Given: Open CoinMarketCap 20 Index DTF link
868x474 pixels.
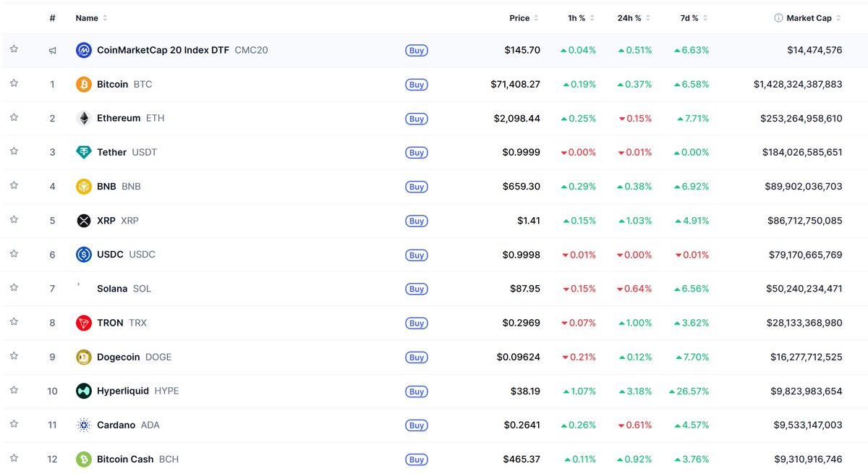Looking at the screenshot, I should 182,51.
